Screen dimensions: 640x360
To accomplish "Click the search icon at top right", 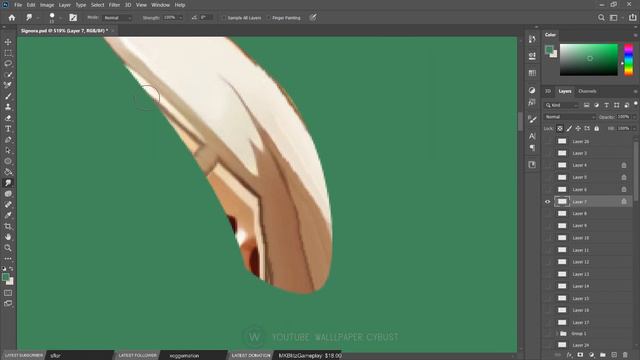I will point(601,18).
